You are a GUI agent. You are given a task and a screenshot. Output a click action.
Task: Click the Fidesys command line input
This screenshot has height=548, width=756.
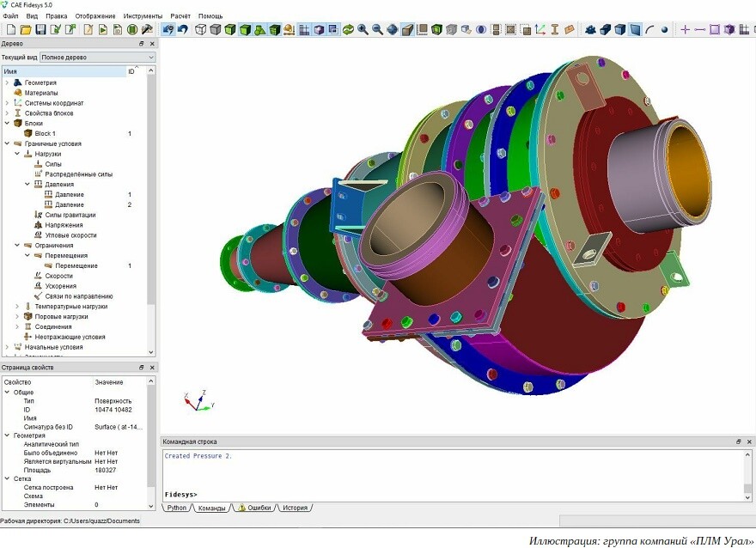(454, 495)
